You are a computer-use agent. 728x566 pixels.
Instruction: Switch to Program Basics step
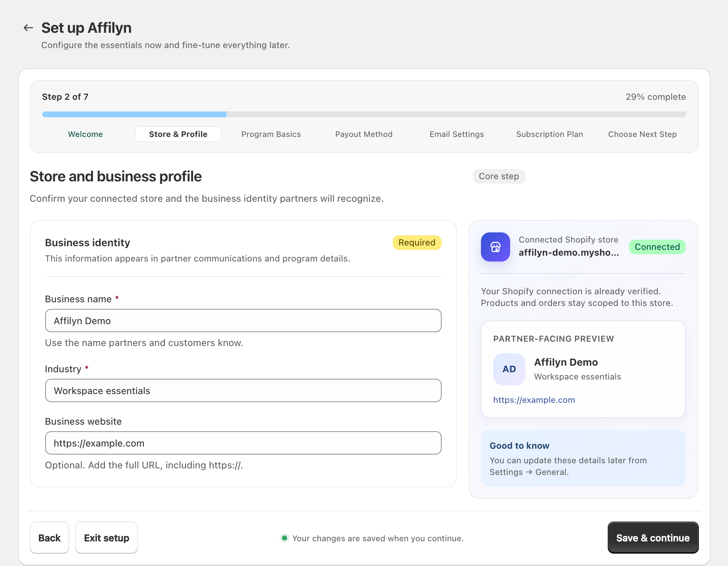(x=271, y=134)
